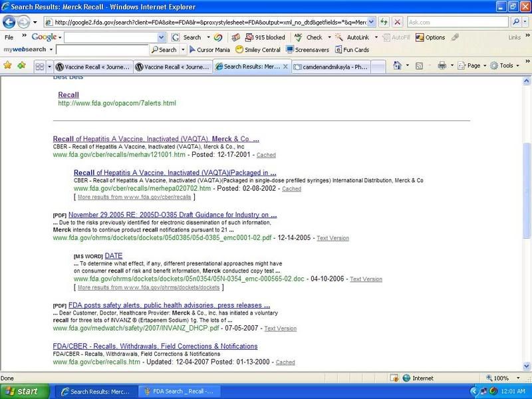This screenshot has height=399, width=532.
Task: Open the AutoLink dropdown arrow
Action: coord(376,37)
